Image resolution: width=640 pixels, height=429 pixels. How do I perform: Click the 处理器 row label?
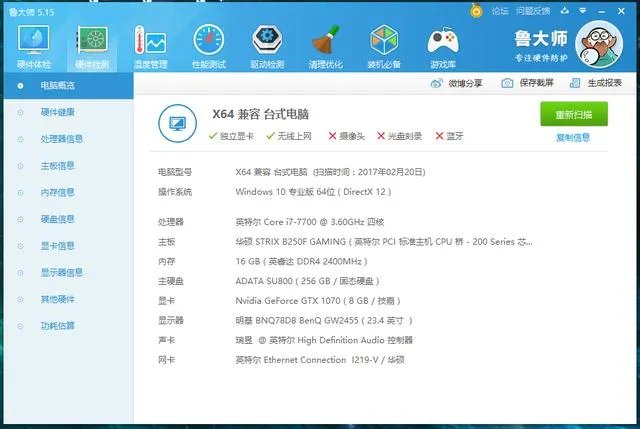click(171, 222)
